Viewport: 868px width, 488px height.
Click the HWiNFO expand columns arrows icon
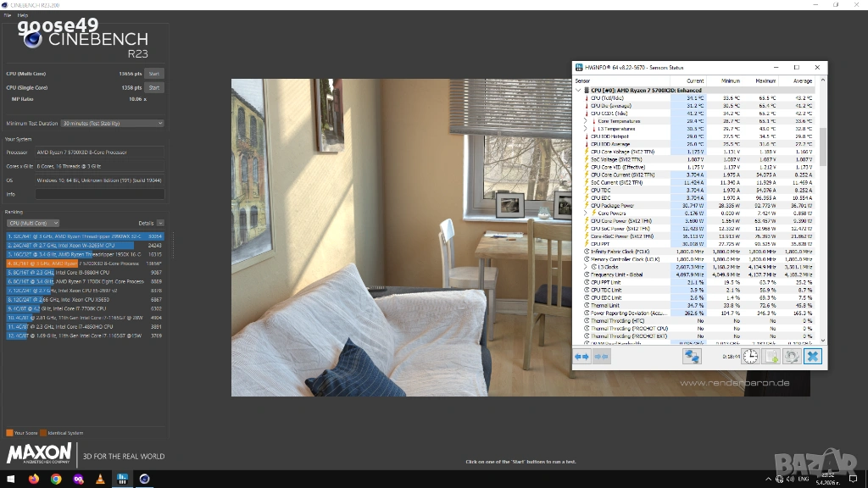tap(582, 357)
